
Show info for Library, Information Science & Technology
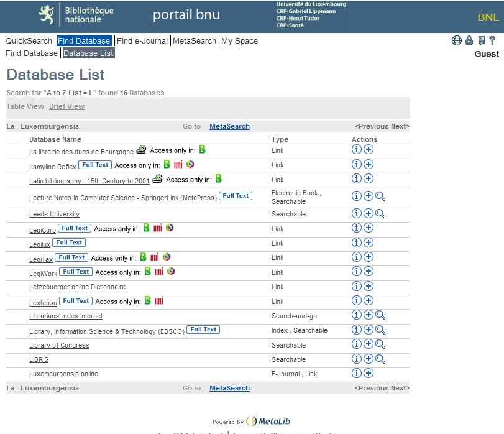click(356, 330)
